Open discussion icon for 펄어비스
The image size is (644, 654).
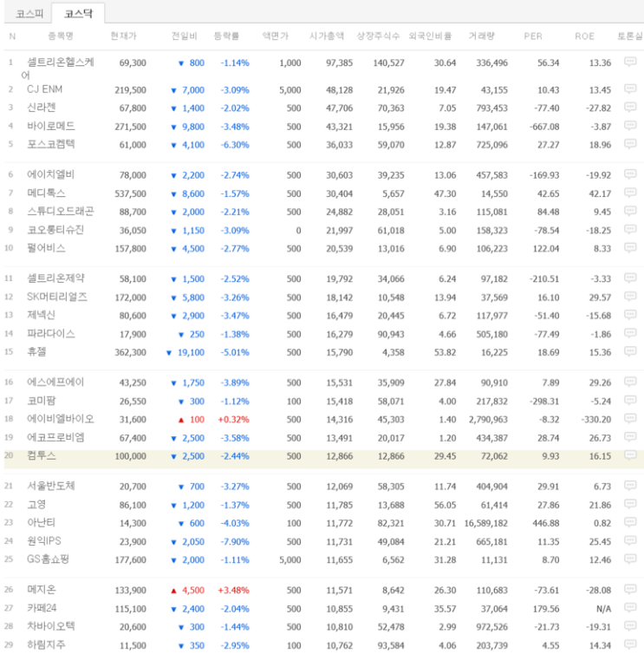pos(630,248)
